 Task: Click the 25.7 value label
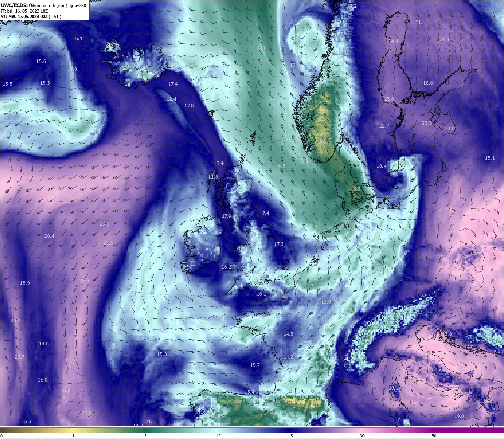coord(19,357)
